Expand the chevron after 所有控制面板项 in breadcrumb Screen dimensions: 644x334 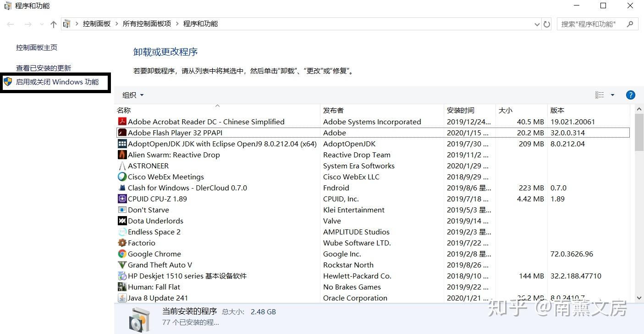177,24
